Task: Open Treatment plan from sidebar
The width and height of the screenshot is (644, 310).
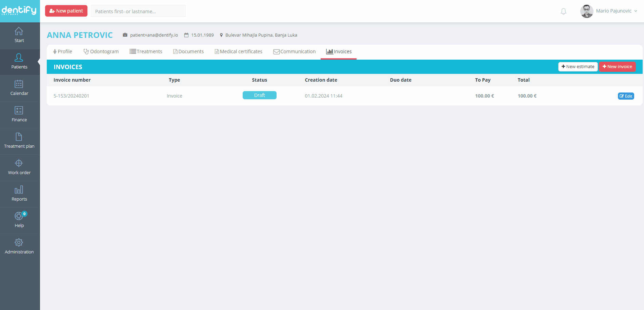Action: click(x=19, y=137)
